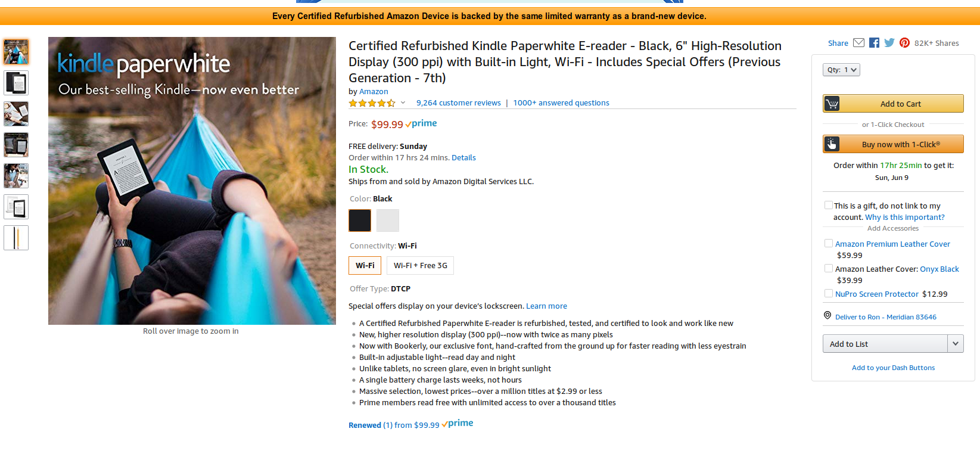Select the white color swatch
The image size is (980, 469).
[x=387, y=220]
